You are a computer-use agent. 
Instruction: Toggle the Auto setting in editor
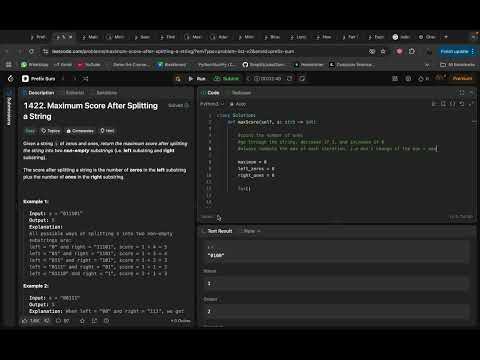click(238, 104)
